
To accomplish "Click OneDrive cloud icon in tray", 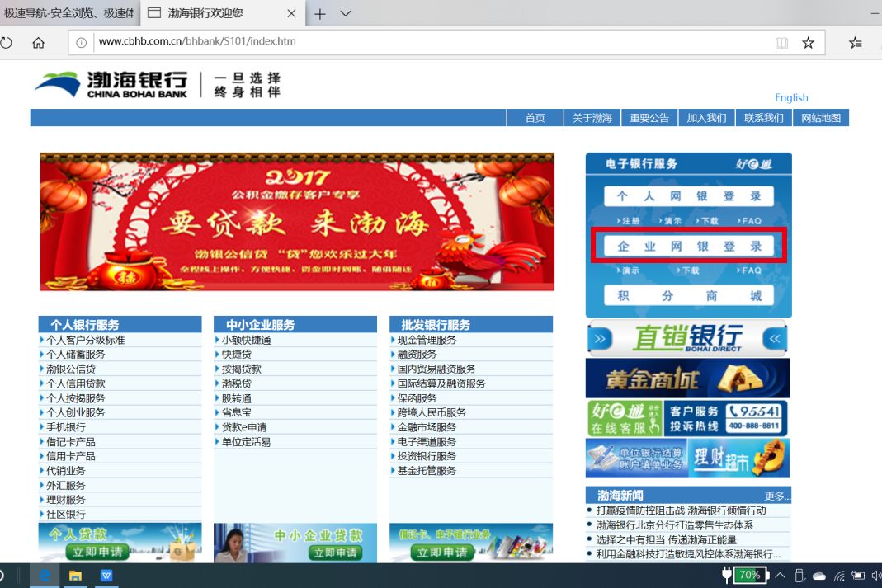I will click(x=819, y=576).
